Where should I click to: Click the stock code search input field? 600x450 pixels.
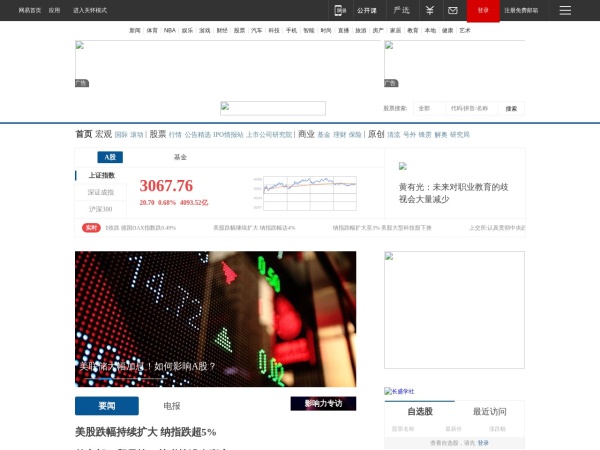472,108
